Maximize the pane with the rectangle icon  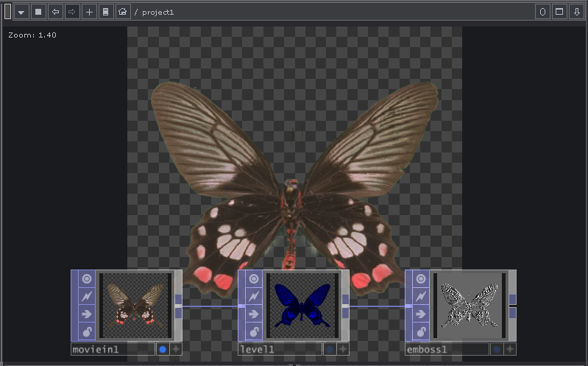click(x=559, y=12)
